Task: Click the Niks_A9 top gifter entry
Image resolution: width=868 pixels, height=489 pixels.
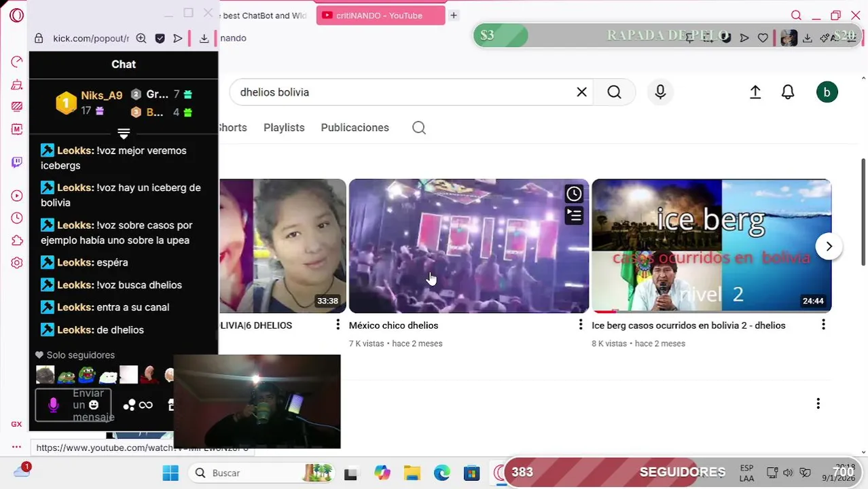Action: pos(89,103)
